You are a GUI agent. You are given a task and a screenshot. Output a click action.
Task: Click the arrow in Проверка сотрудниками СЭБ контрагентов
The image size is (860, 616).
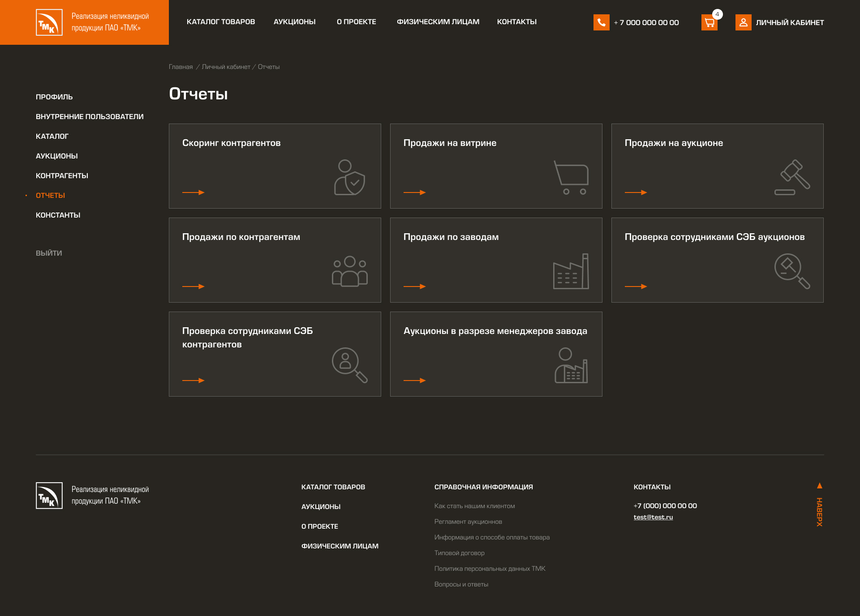click(193, 381)
